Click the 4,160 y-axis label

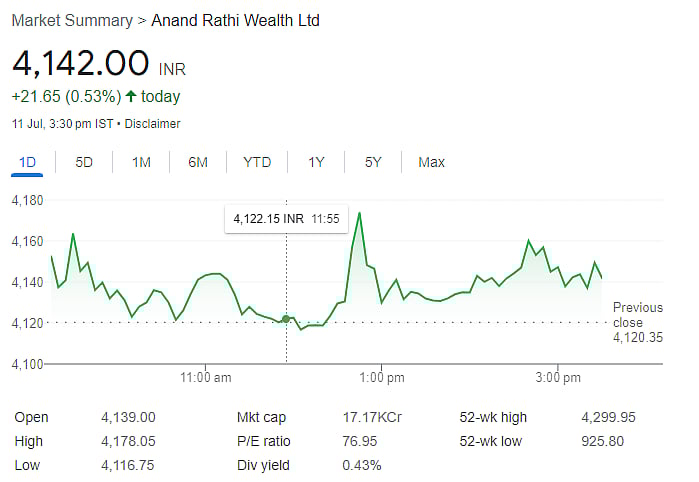click(x=27, y=242)
